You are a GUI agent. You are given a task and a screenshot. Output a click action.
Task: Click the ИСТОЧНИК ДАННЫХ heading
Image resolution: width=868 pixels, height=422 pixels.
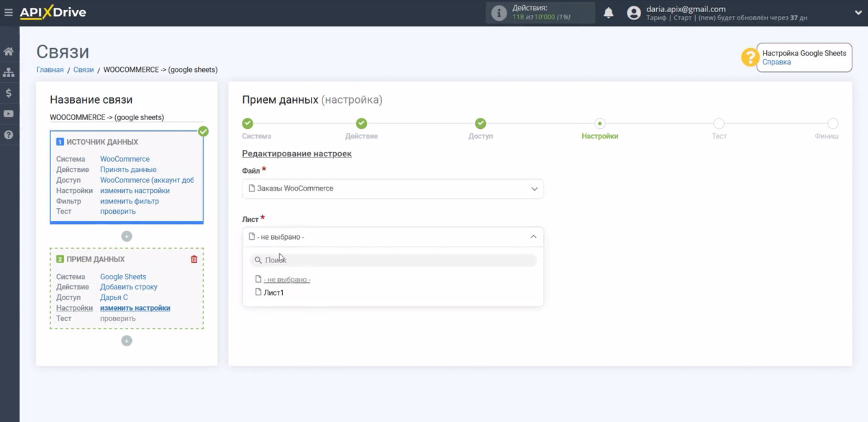click(x=102, y=142)
